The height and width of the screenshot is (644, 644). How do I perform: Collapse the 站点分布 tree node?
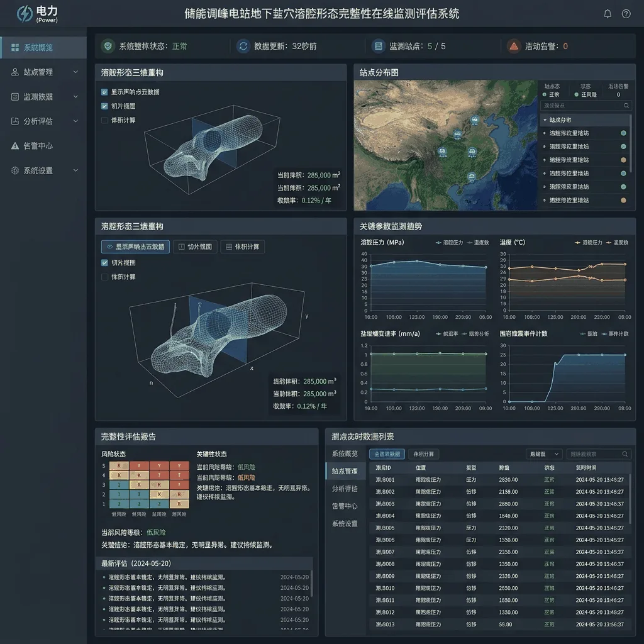545,120
